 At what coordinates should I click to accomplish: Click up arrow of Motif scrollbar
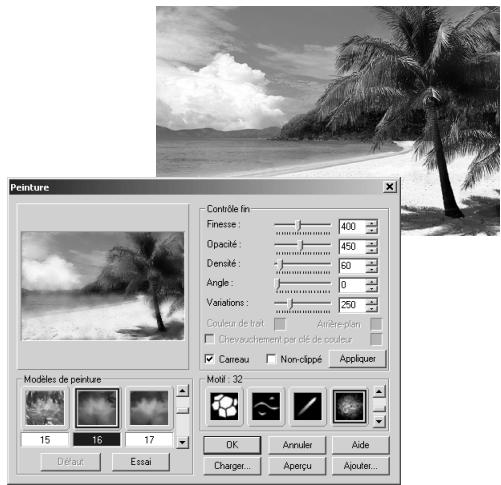379,391
